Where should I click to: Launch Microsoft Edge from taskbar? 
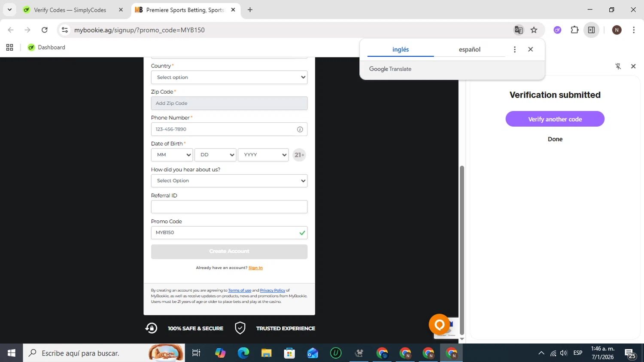(x=243, y=353)
